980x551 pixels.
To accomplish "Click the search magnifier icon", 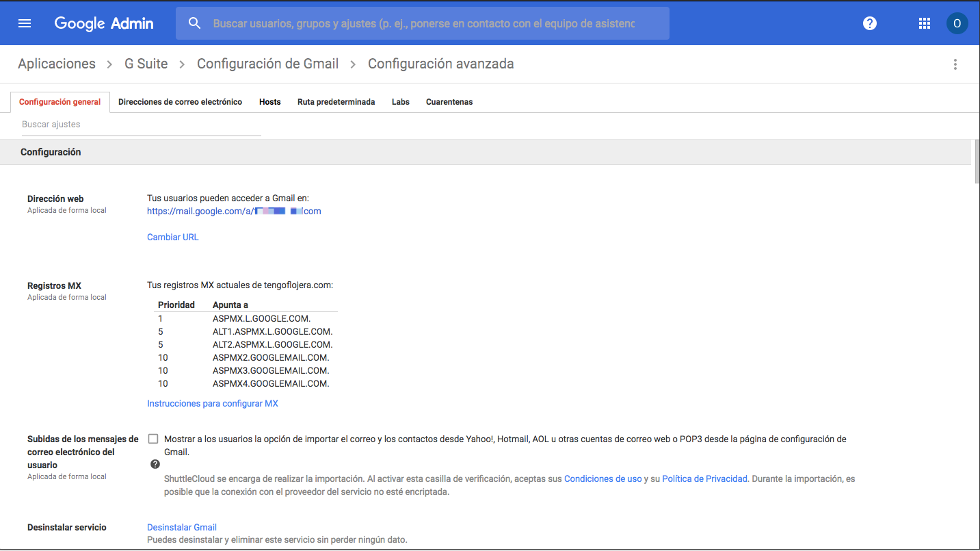I will [x=194, y=23].
